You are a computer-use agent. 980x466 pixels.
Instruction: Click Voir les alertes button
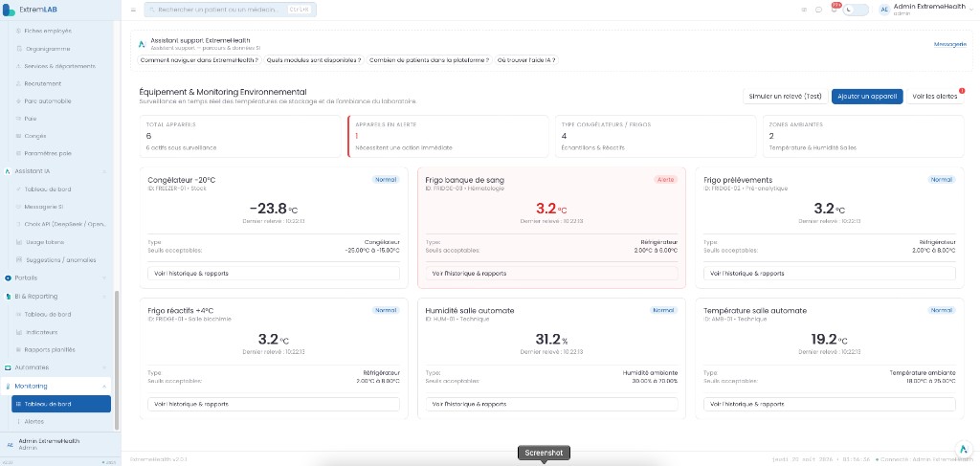pos(934,97)
